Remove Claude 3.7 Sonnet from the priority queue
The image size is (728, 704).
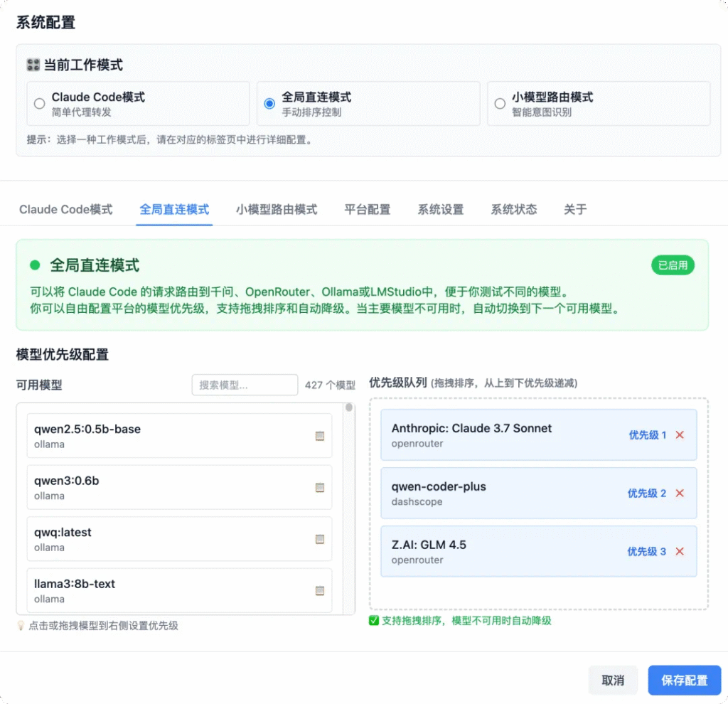(x=680, y=434)
